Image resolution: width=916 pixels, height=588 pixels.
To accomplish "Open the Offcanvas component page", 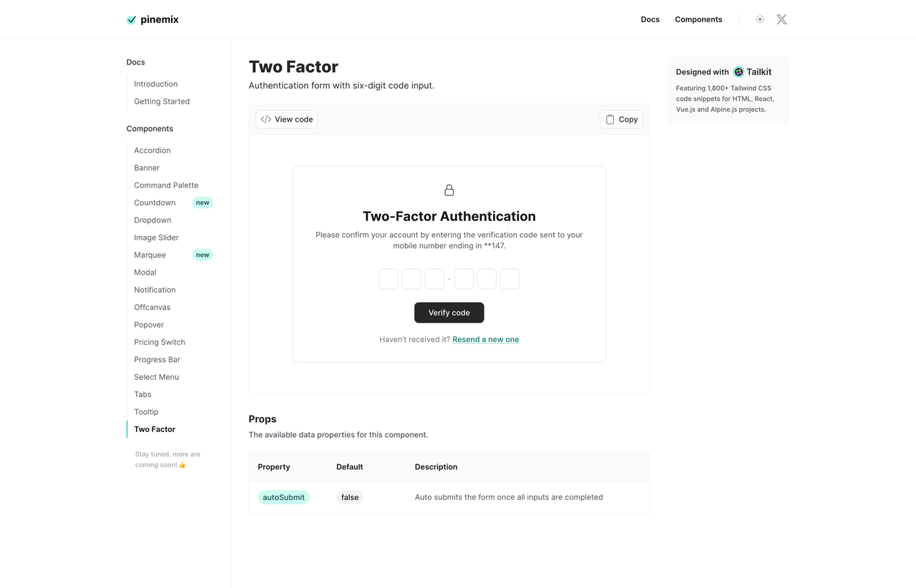I will click(x=152, y=308).
